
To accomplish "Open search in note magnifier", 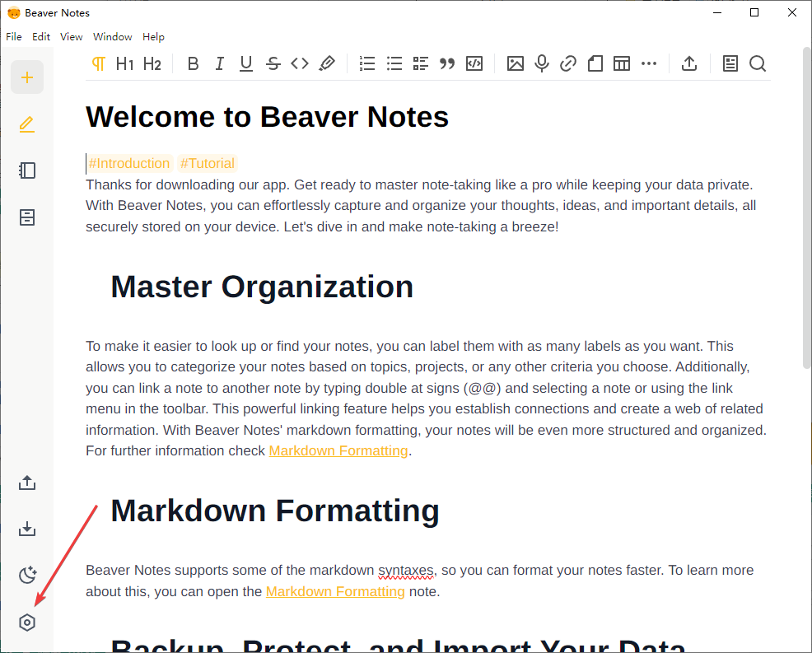I will (758, 63).
